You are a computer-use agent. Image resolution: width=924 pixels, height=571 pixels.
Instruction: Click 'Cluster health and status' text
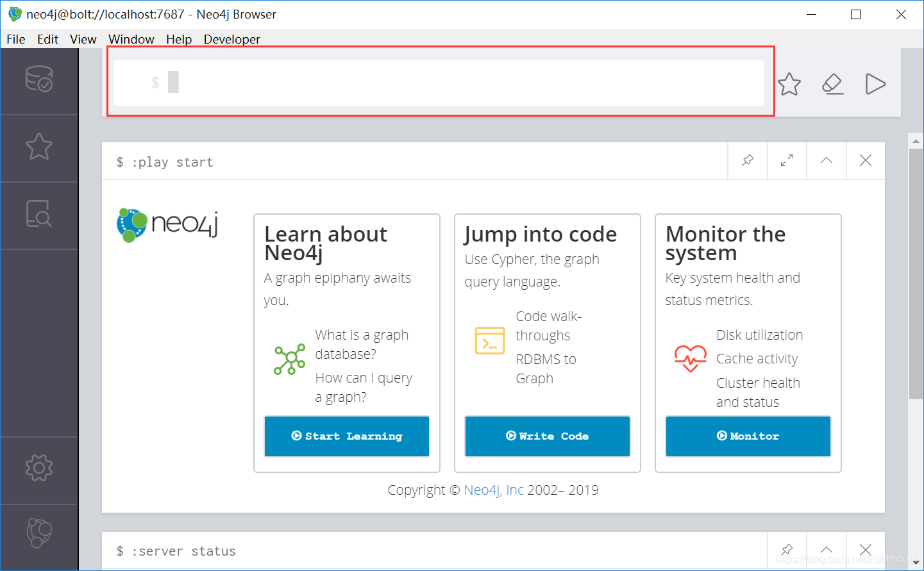pos(758,393)
